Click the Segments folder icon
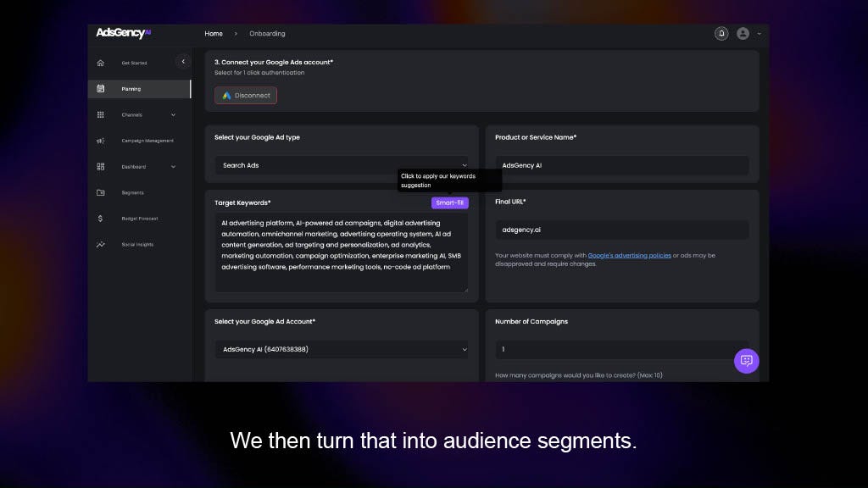The width and height of the screenshot is (868, 488). point(101,192)
